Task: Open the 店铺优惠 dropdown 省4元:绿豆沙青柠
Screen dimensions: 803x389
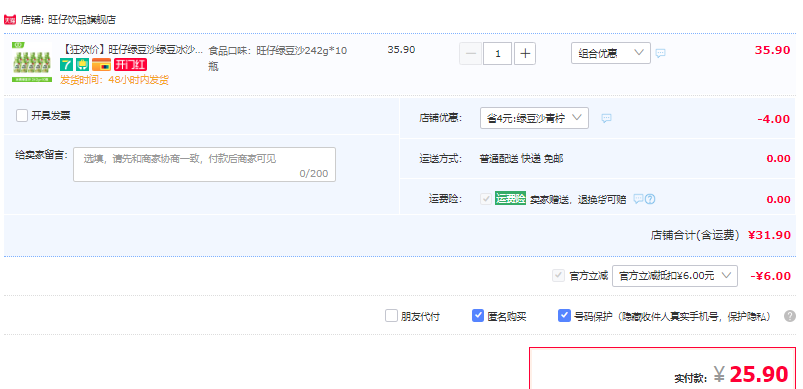Action: point(534,118)
